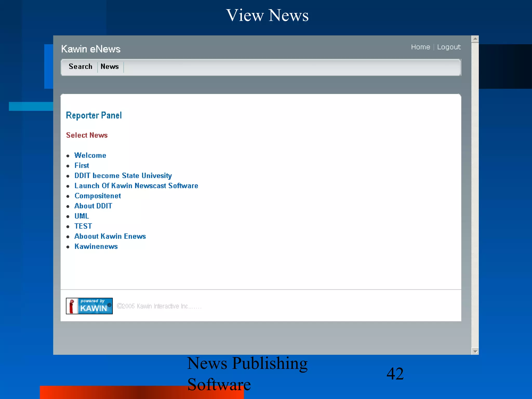
Task: Open the About DDIT news item
Action: 93,206
